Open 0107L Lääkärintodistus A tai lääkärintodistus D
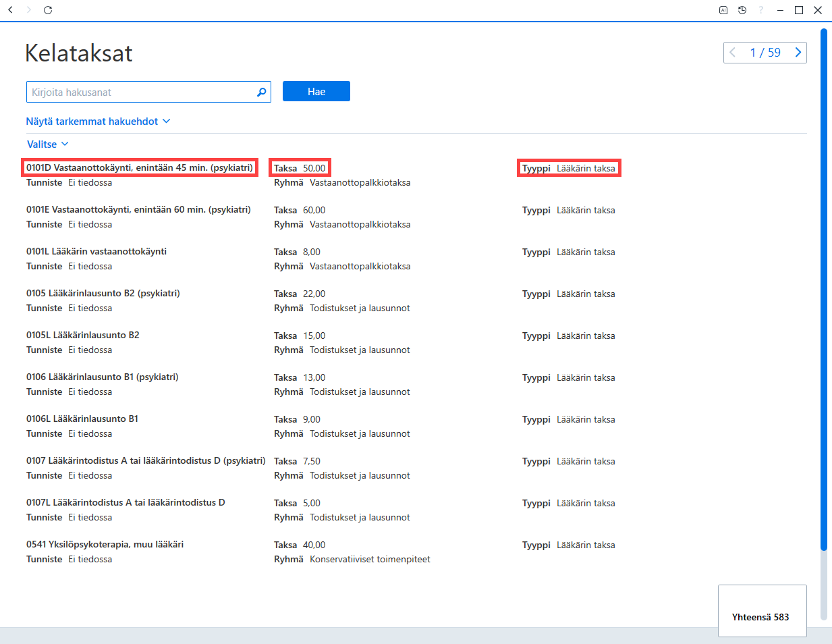Screen dimensions: 832x644 click(x=126, y=503)
